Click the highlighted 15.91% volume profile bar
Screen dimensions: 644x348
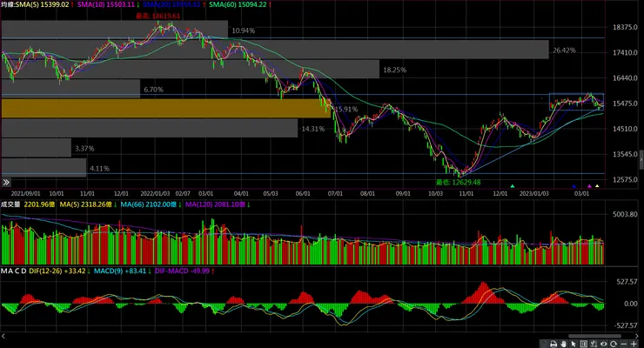click(x=166, y=109)
